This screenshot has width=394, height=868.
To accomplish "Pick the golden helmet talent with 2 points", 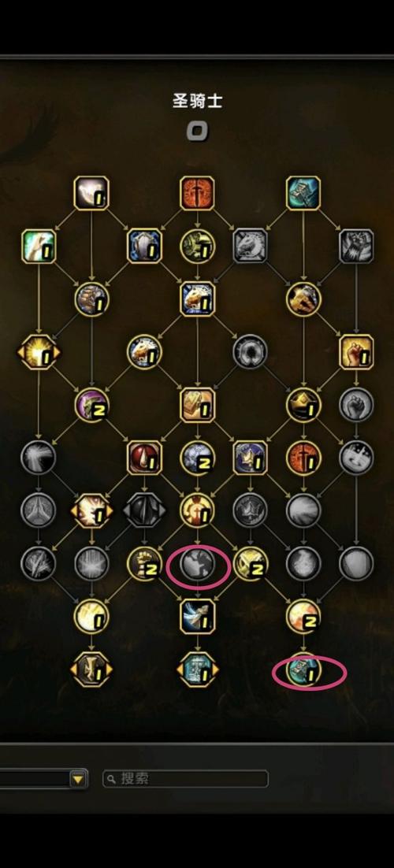I will pyautogui.click(x=251, y=564).
